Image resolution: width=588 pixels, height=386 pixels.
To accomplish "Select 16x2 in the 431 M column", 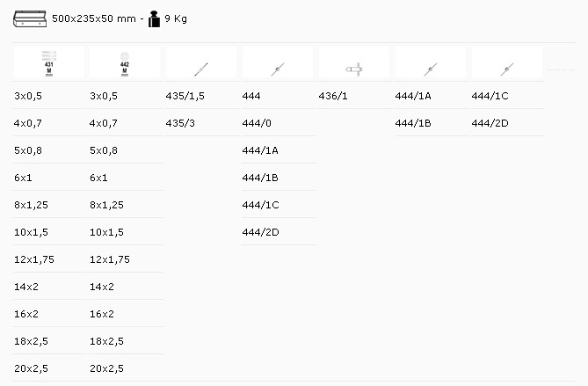I will point(26,314).
